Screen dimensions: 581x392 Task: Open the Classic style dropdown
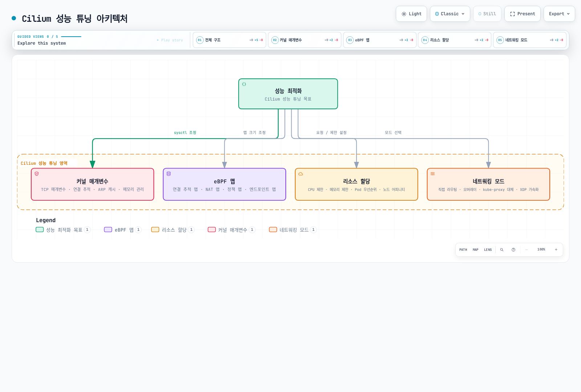click(450, 14)
